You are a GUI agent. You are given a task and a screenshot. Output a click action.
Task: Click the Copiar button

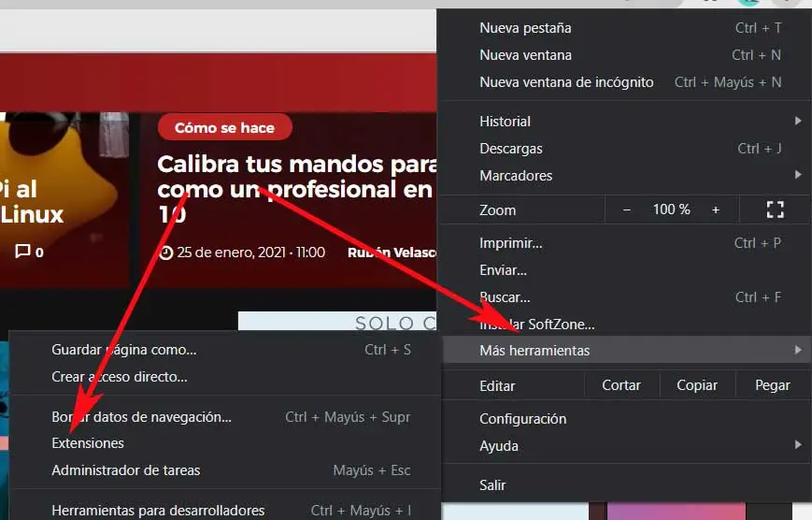tap(697, 385)
